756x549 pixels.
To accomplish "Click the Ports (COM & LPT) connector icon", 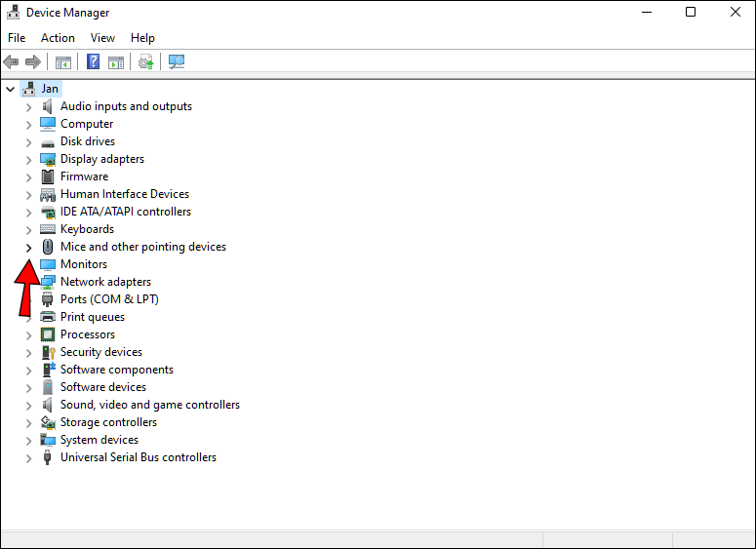I will click(x=47, y=299).
